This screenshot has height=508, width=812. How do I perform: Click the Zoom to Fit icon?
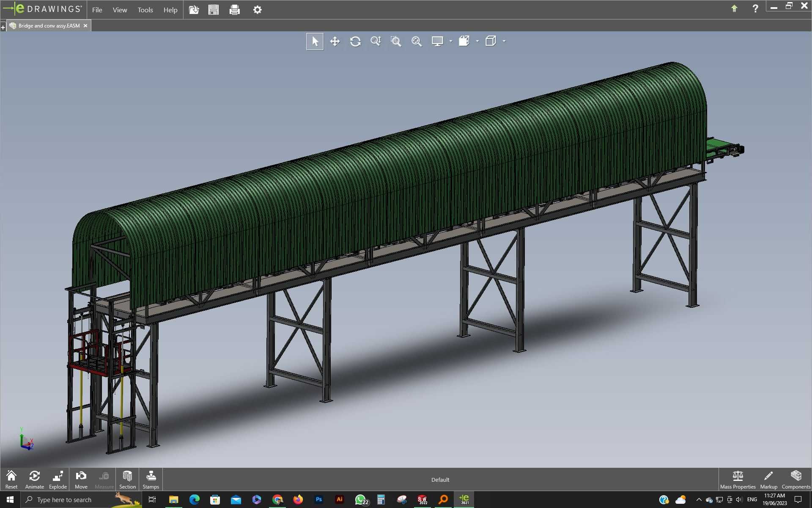[x=376, y=41]
